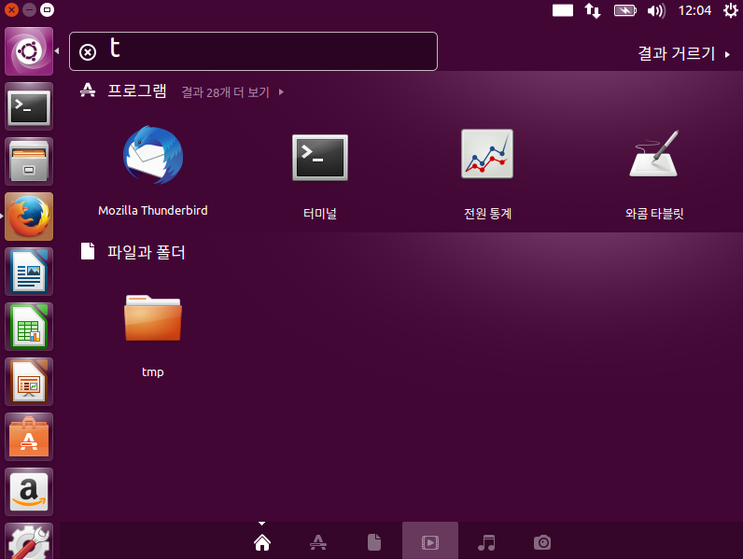The height and width of the screenshot is (560, 743).
Task: Launch the 터미널 result in Dash
Action: [320, 174]
